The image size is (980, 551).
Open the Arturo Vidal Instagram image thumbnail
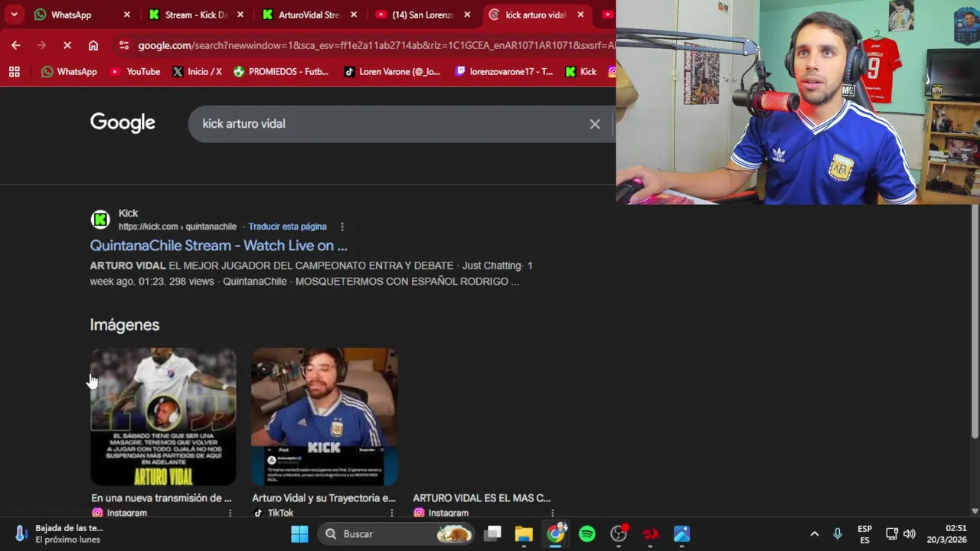(x=163, y=417)
